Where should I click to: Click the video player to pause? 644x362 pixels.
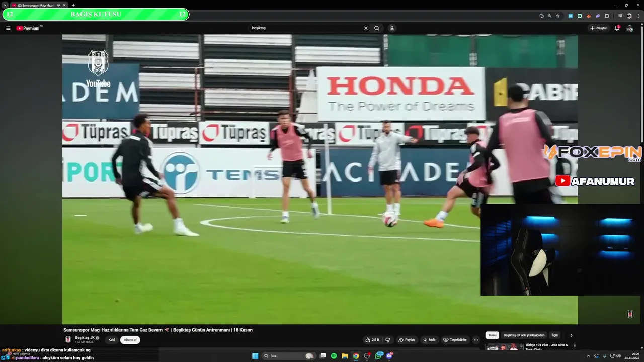[x=320, y=179]
